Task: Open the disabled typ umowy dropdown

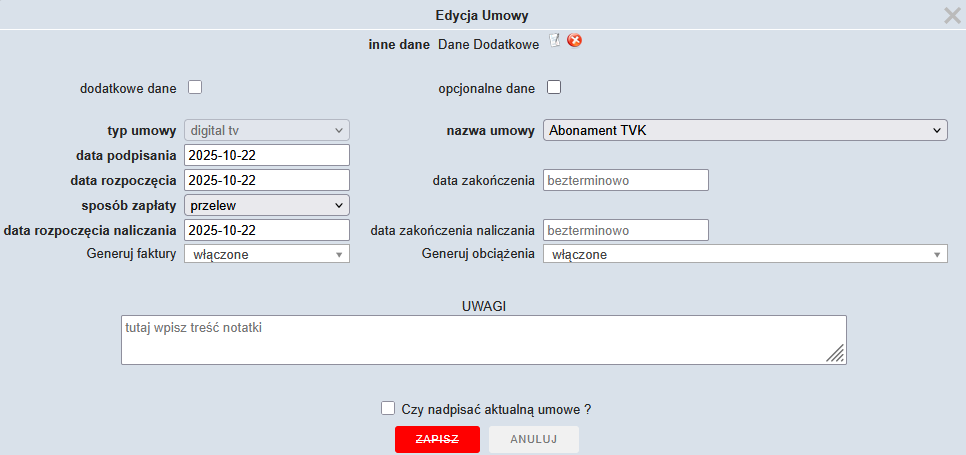Action: [267, 130]
